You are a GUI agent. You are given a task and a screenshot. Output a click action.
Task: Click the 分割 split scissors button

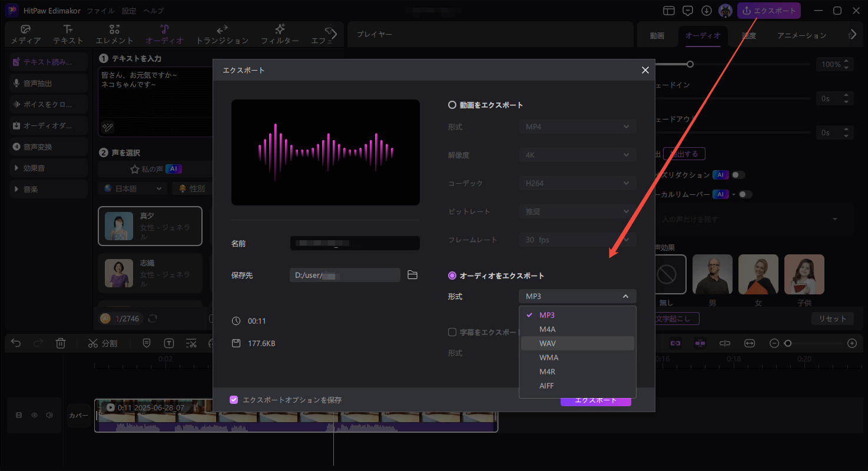coord(102,343)
